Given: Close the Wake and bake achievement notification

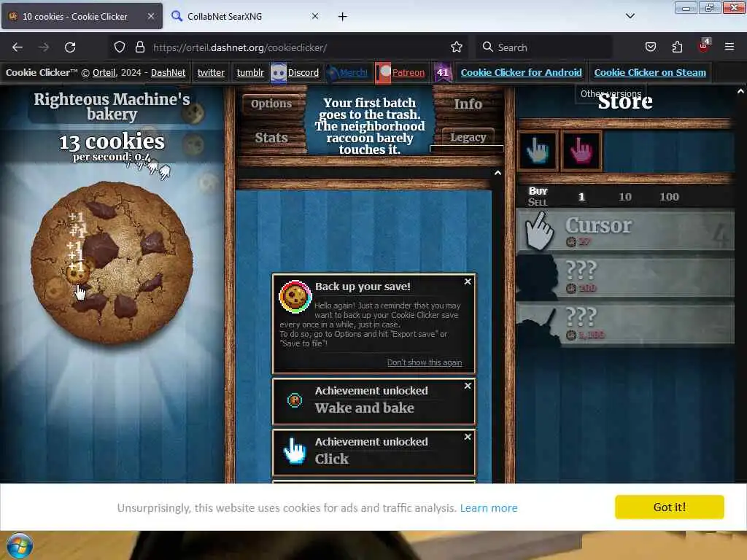Looking at the screenshot, I should click(468, 386).
